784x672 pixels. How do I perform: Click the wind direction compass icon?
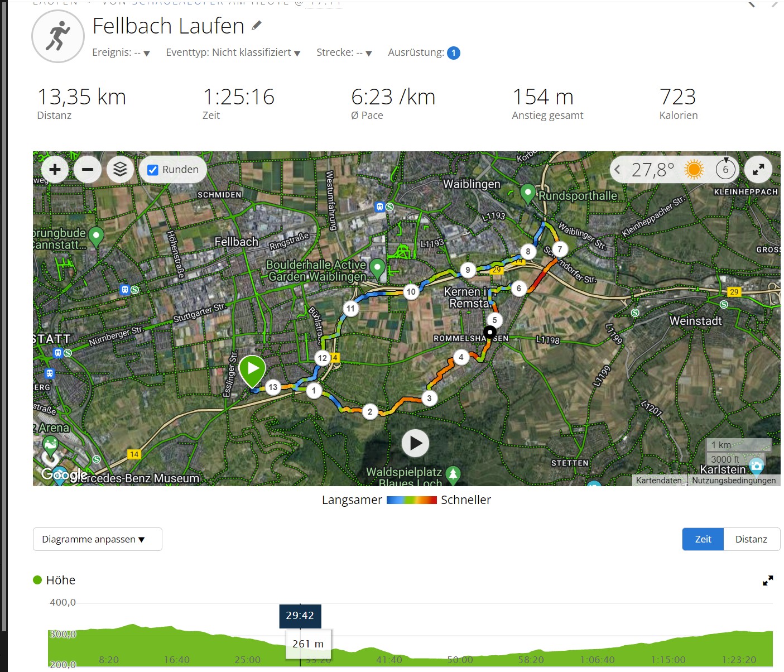(725, 169)
